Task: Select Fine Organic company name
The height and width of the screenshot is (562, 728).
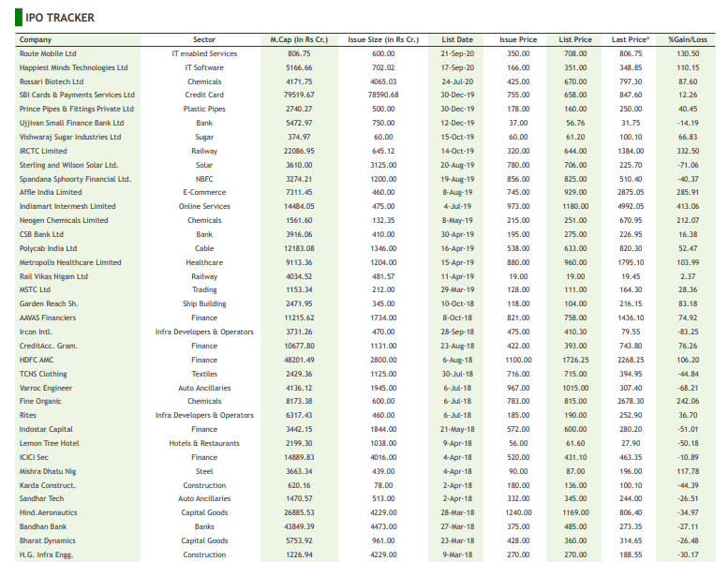Action: click(40, 401)
